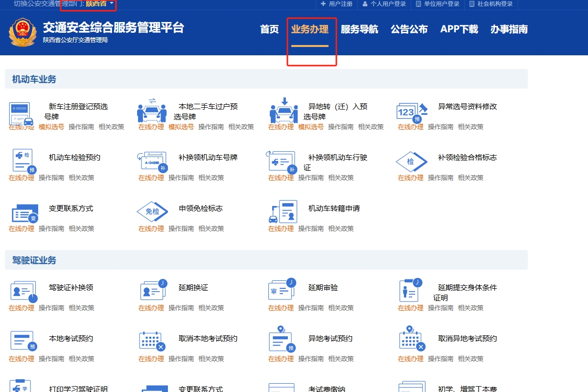Click 模拟选号 under 异地转（迁）入预选号牌
This screenshot has height=392, width=588.
[x=311, y=127]
